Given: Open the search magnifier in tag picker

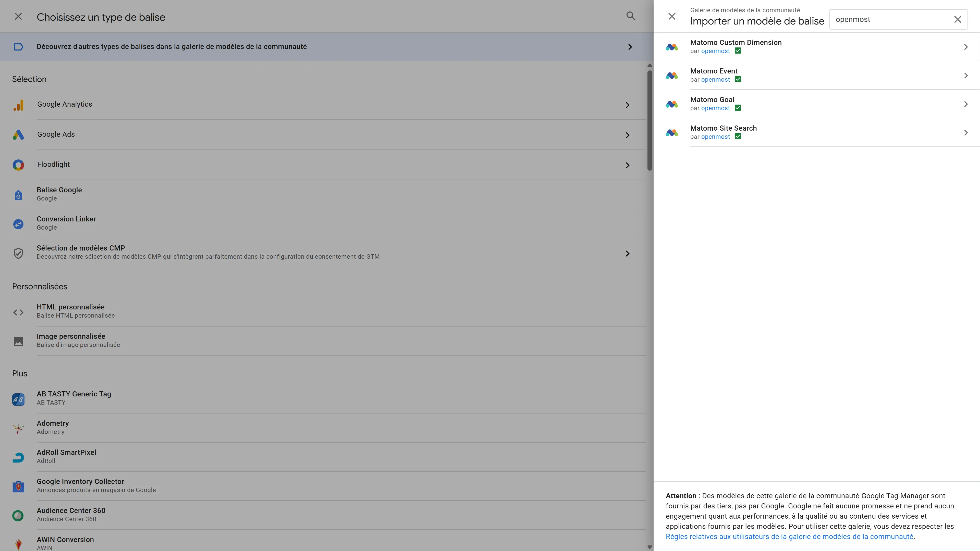Looking at the screenshot, I should pos(631,16).
